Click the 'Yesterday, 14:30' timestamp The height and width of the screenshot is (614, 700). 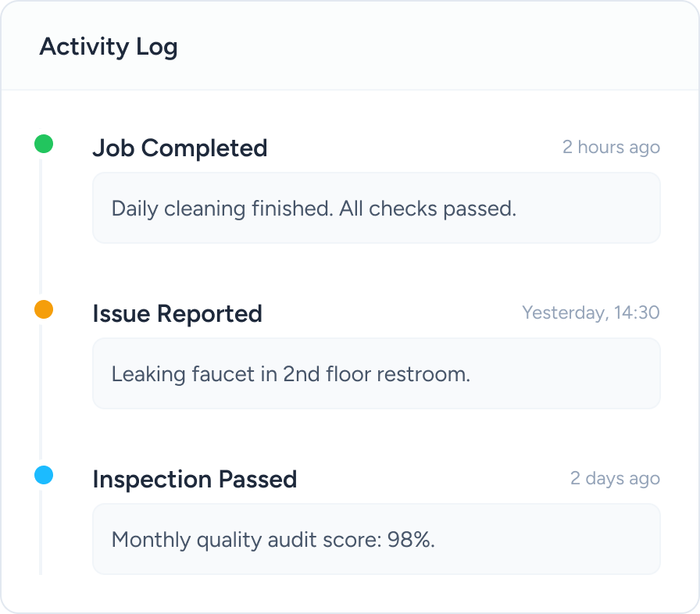(x=591, y=313)
